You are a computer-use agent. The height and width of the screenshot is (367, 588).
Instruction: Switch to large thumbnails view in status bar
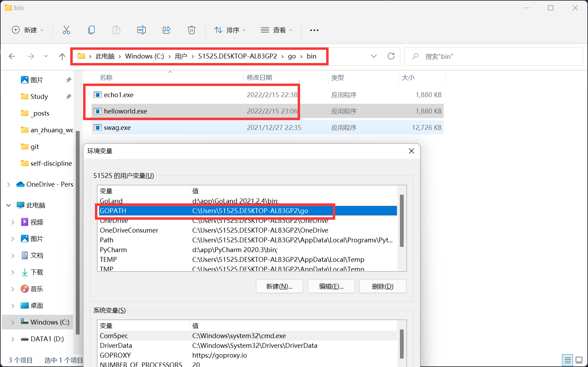579,360
